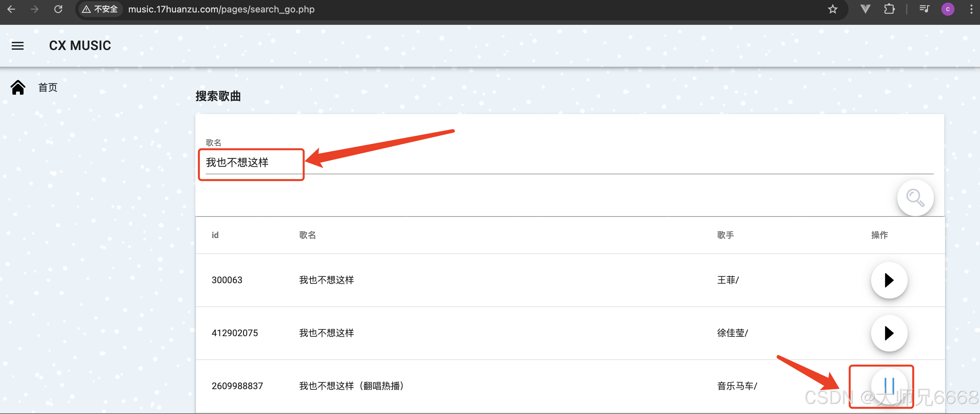The image size is (980, 414).
Task: Click the 歌名 table column header
Action: 307,235
